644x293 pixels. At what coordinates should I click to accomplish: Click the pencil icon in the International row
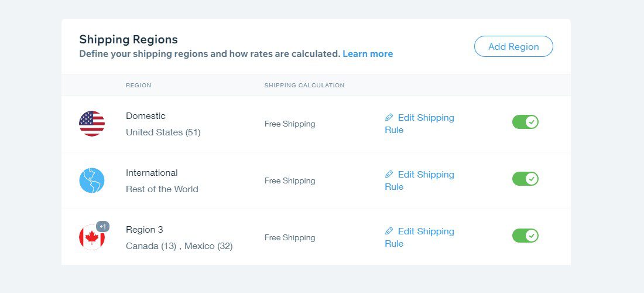(x=389, y=175)
